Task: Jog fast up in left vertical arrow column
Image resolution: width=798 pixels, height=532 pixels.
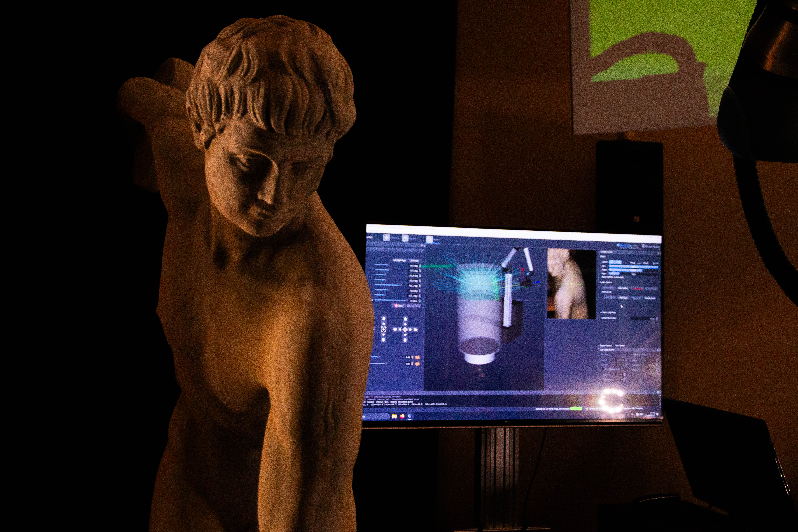Action: pyautogui.click(x=384, y=319)
